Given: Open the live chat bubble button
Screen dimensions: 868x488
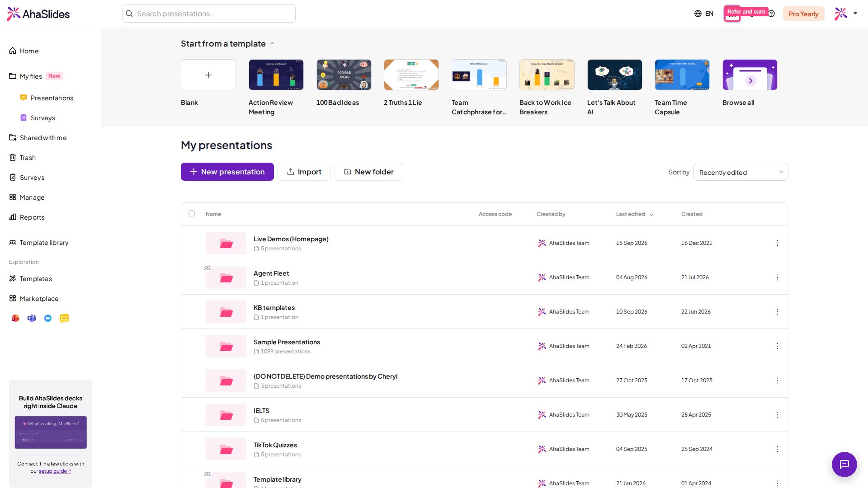Looking at the screenshot, I should click(844, 464).
